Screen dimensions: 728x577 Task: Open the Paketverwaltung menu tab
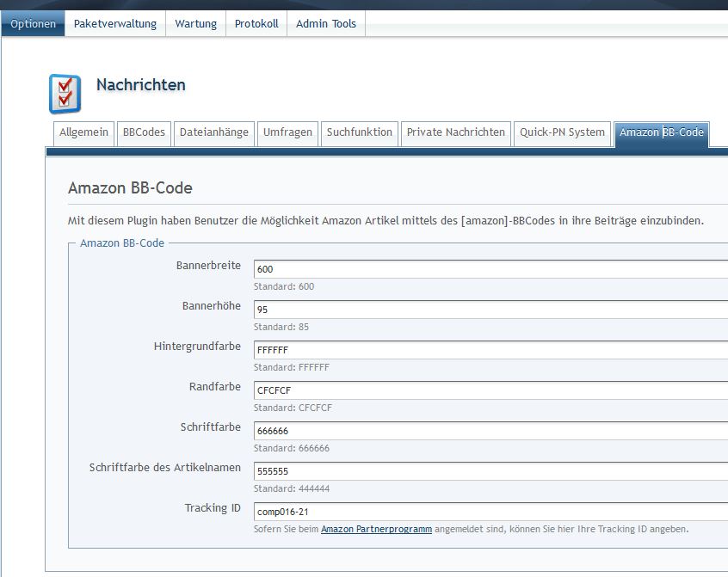coord(115,24)
